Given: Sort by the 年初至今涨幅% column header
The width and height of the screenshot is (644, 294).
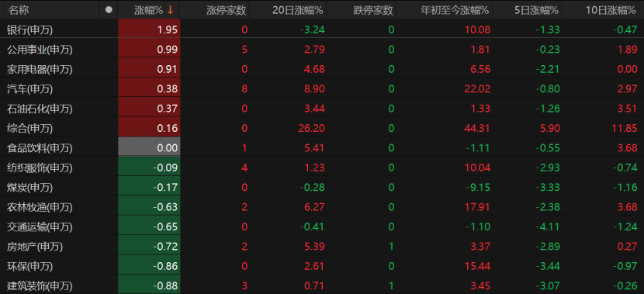Looking at the screenshot, I should (x=455, y=10).
